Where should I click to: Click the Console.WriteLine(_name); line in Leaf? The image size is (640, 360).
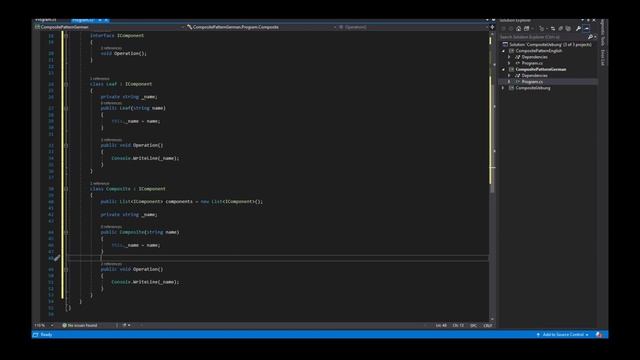[x=145, y=158]
